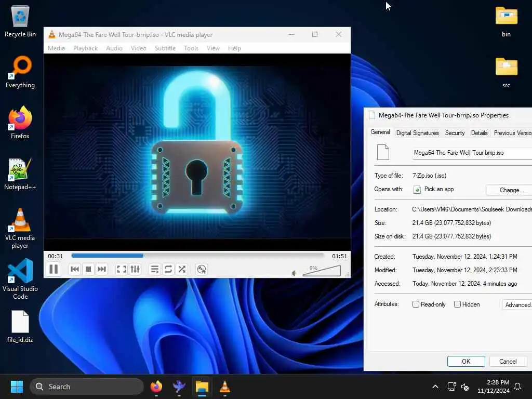
Task: Select the Notepad++ desktop shortcut
Action: pyautogui.click(x=20, y=174)
